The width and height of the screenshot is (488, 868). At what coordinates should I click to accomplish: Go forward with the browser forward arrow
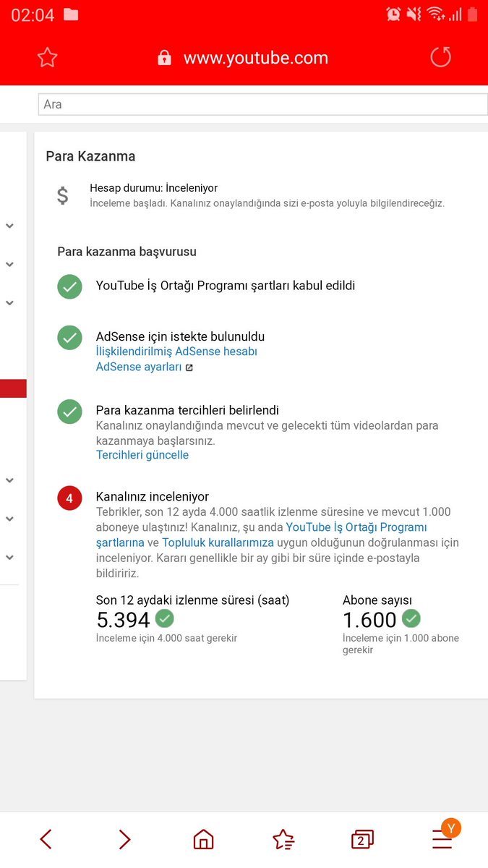coord(124,839)
